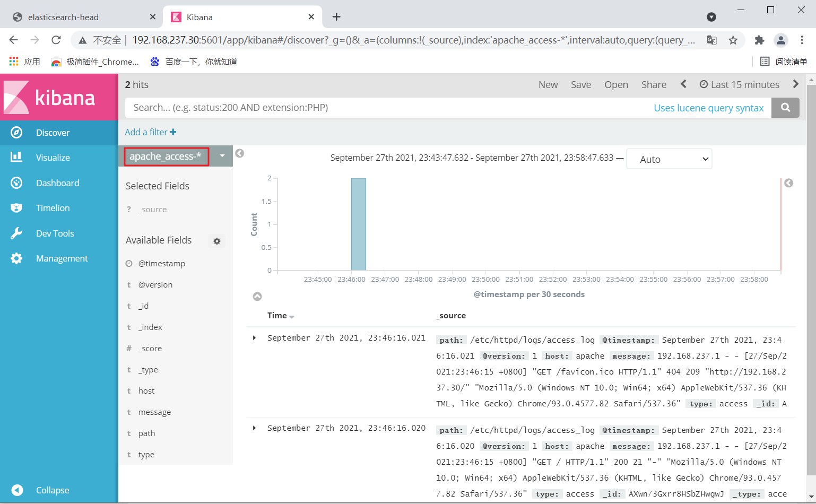The width and height of the screenshot is (816, 504).
Task: Open the Chrome profile avatar
Action: tap(780, 40)
